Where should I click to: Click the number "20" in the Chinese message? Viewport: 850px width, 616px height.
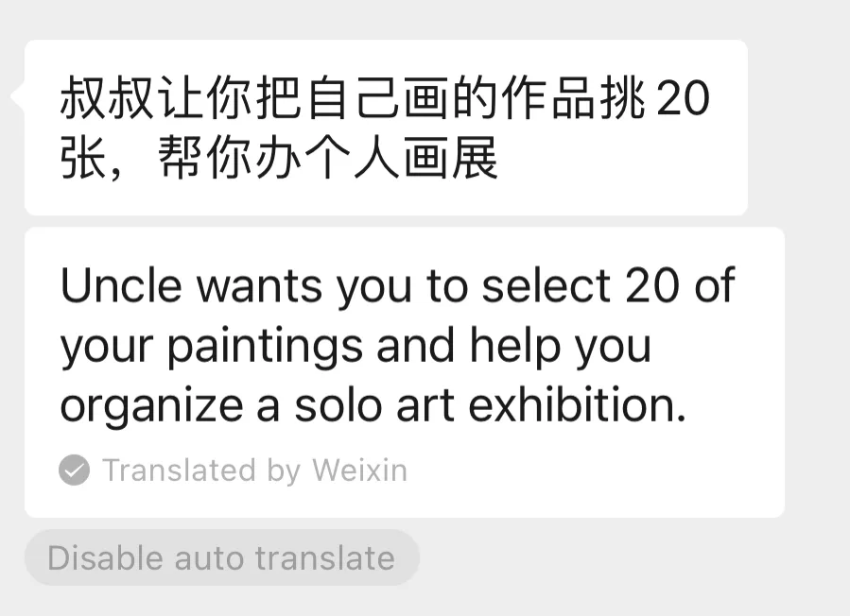[682, 100]
